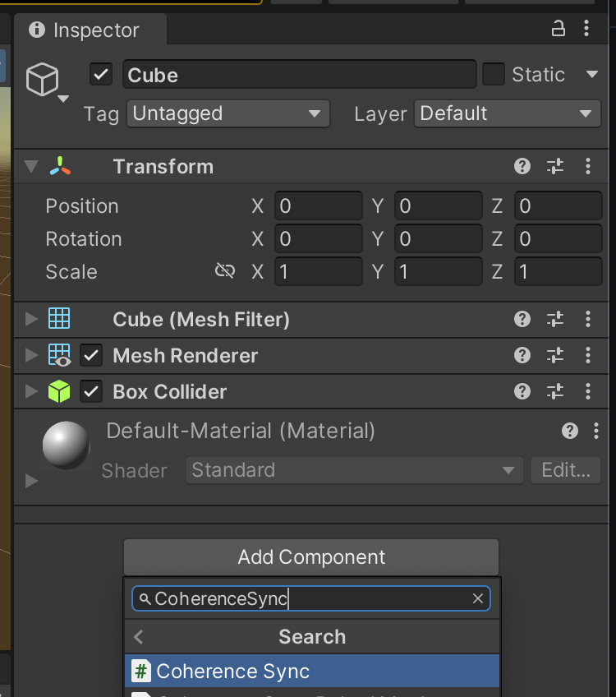
Task: Click the Default-Material sphere preview thumbnail
Action: (66, 445)
